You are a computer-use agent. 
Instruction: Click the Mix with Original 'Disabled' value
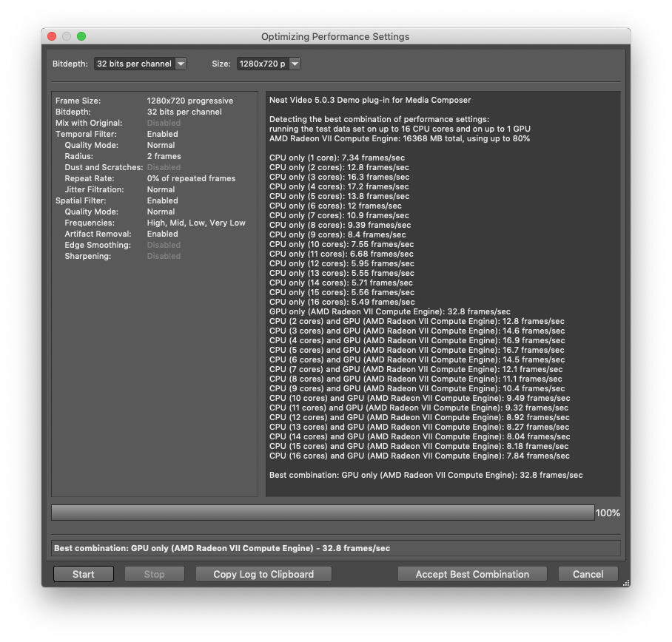[x=164, y=123]
